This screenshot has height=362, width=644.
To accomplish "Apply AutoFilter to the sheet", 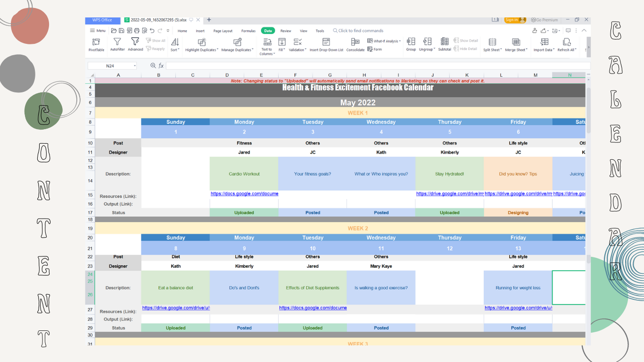I will (x=117, y=45).
